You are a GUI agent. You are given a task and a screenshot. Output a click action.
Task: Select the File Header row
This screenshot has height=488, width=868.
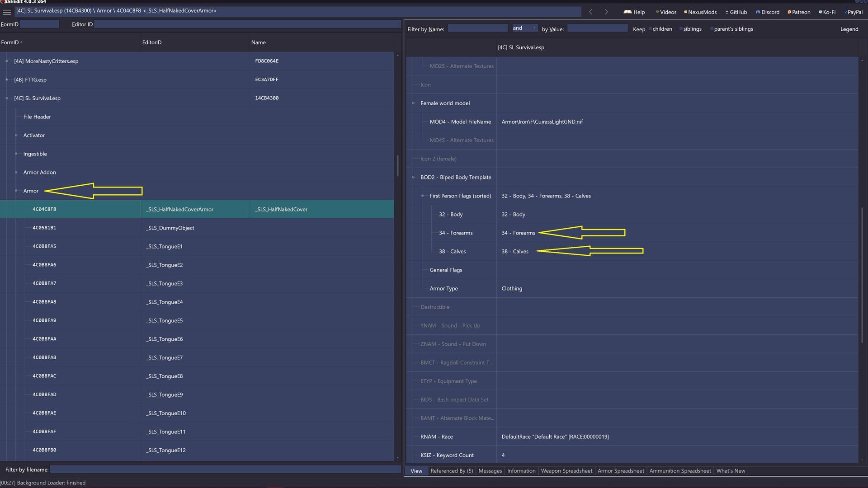[197, 117]
